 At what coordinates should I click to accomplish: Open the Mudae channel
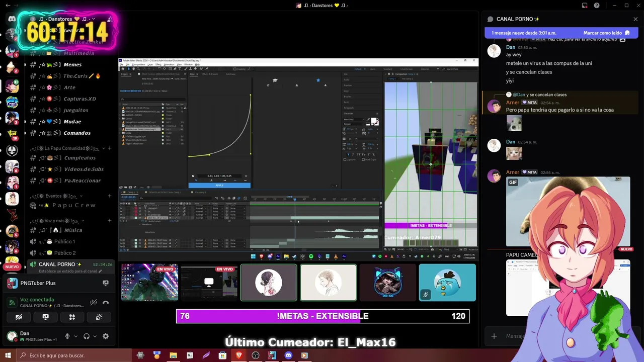pyautogui.click(x=71, y=121)
